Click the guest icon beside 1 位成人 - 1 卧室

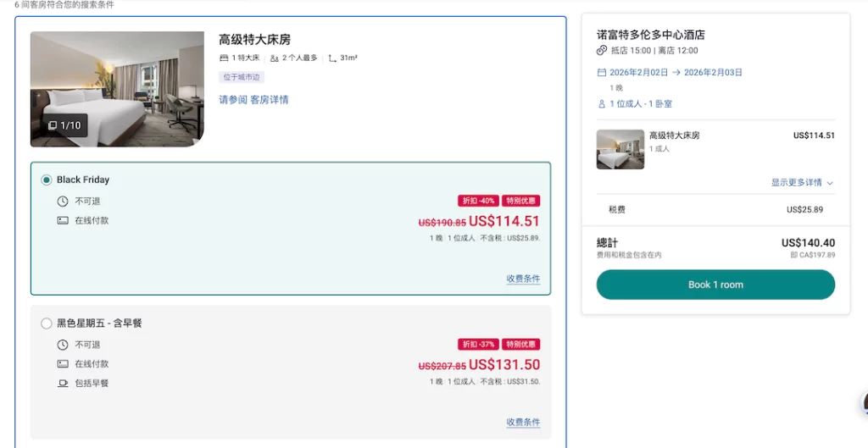coord(602,104)
